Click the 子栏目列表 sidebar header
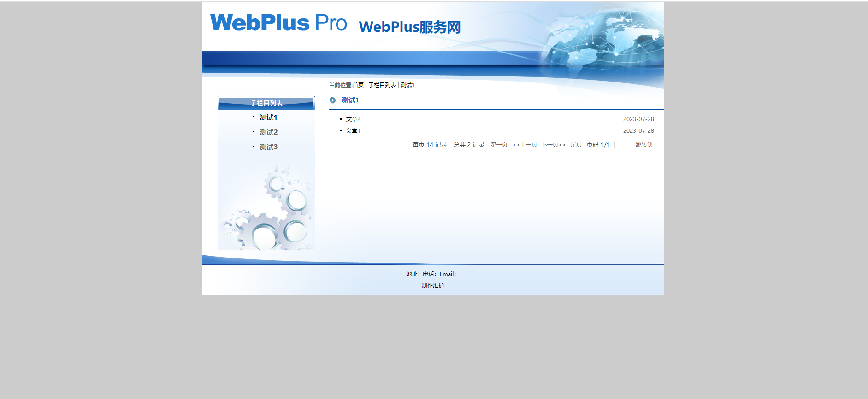The height and width of the screenshot is (399, 868). [266, 103]
